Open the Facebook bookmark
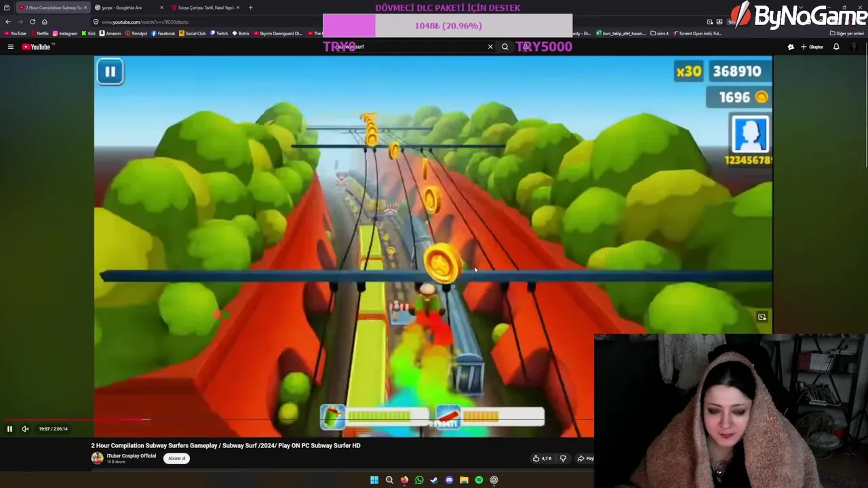Viewport: 868px width, 488px height. coord(163,33)
